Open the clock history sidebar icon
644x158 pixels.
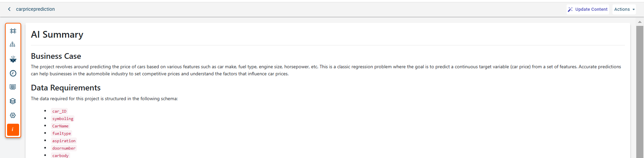[x=13, y=73]
